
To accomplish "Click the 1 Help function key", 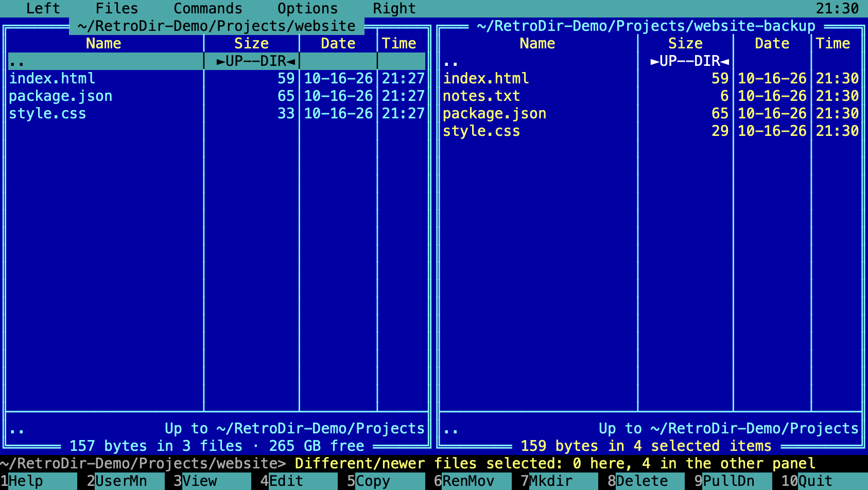I will pyautogui.click(x=39, y=481).
